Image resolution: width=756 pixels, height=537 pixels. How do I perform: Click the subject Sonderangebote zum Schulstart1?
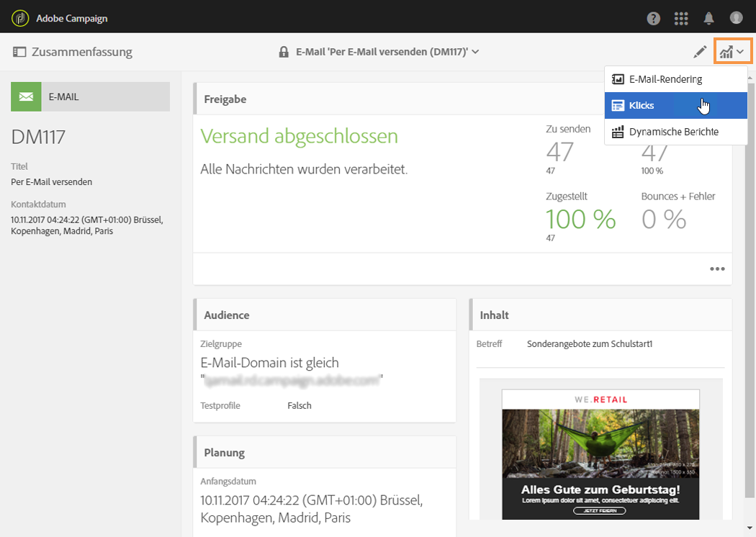click(589, 343)
